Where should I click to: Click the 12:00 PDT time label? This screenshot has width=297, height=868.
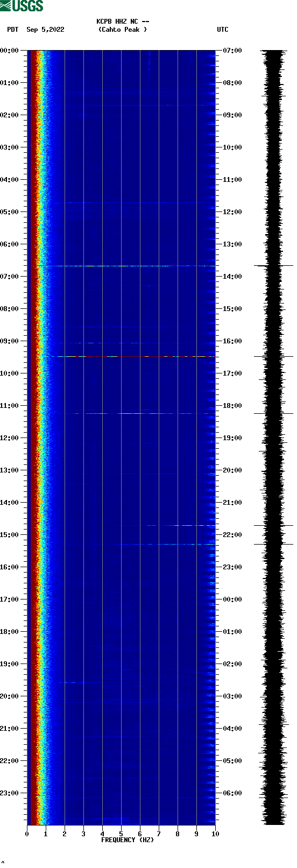tap(10, 438)
